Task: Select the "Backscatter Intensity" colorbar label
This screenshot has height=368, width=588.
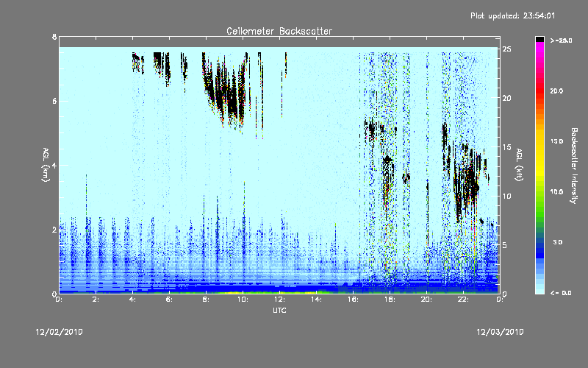Action: (x=574, y=166)
